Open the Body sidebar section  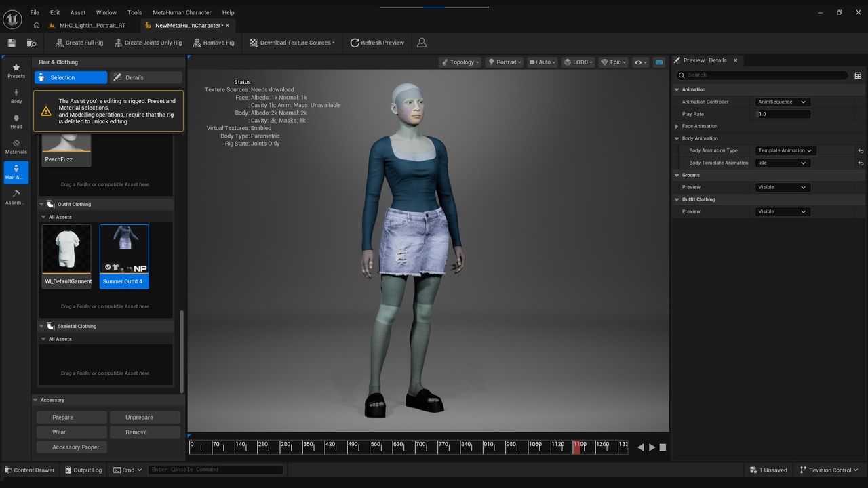point(16,96)
